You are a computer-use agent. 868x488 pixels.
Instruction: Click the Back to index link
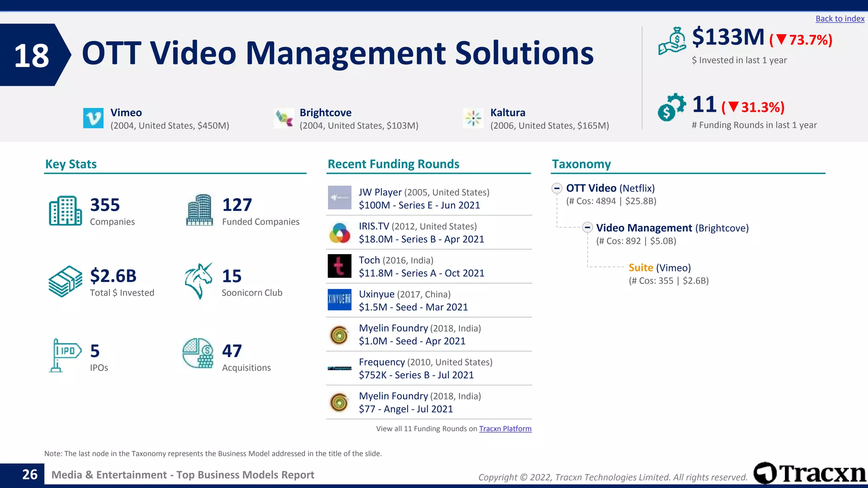[x=840, y=19]
